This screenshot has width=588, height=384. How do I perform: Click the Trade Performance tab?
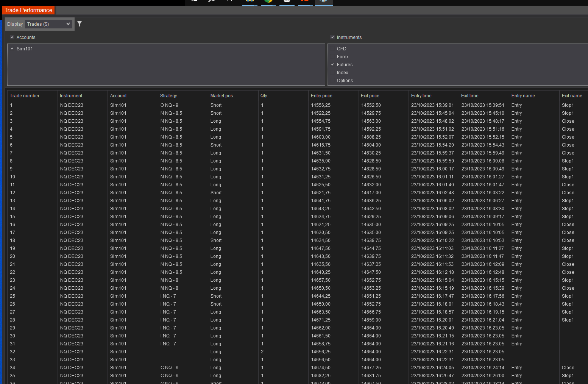28,10
